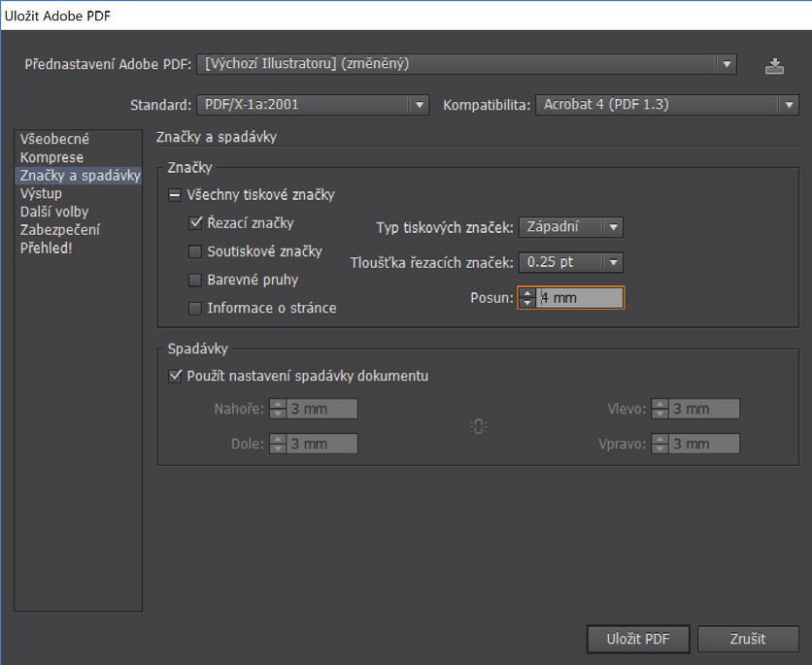
Task: Click the Posun offset value field
Action: point(580,298)
